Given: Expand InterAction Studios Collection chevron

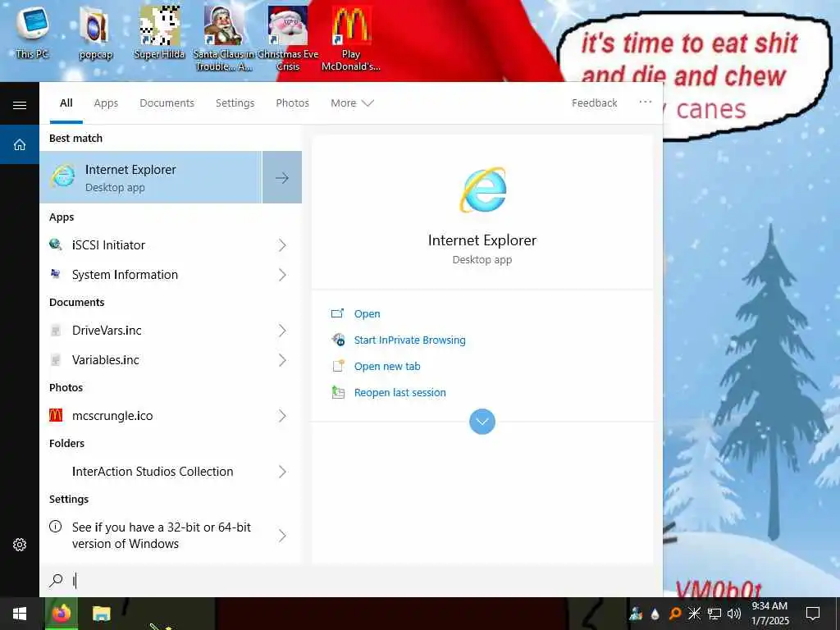Looking at the screenshot, I should tap(282, 472).
